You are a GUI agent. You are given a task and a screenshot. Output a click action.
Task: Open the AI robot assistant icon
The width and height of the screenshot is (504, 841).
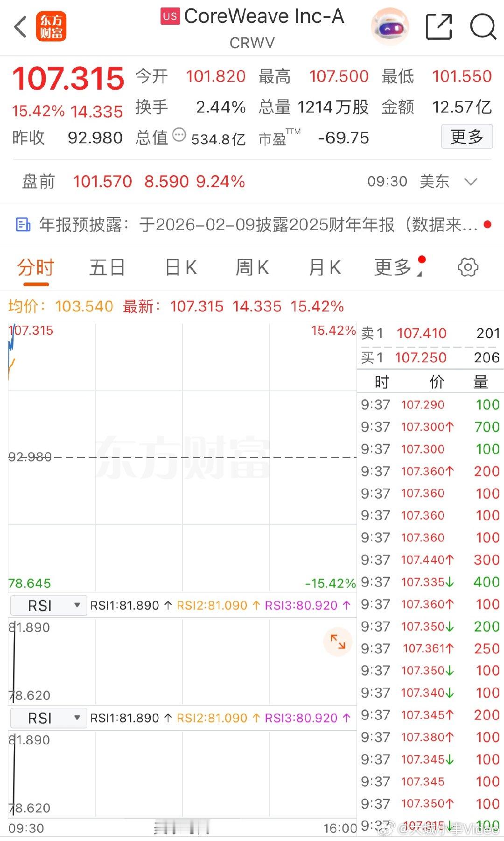tap(390, 27)
